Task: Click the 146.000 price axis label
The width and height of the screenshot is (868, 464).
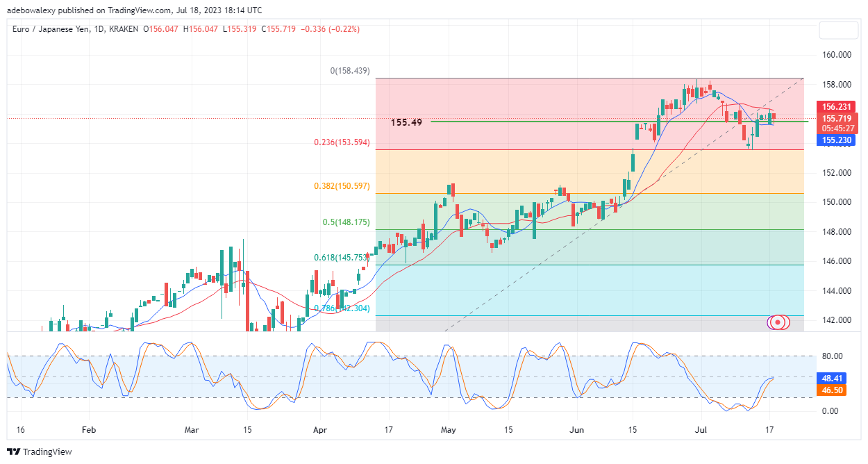Action: pos(837,261)
